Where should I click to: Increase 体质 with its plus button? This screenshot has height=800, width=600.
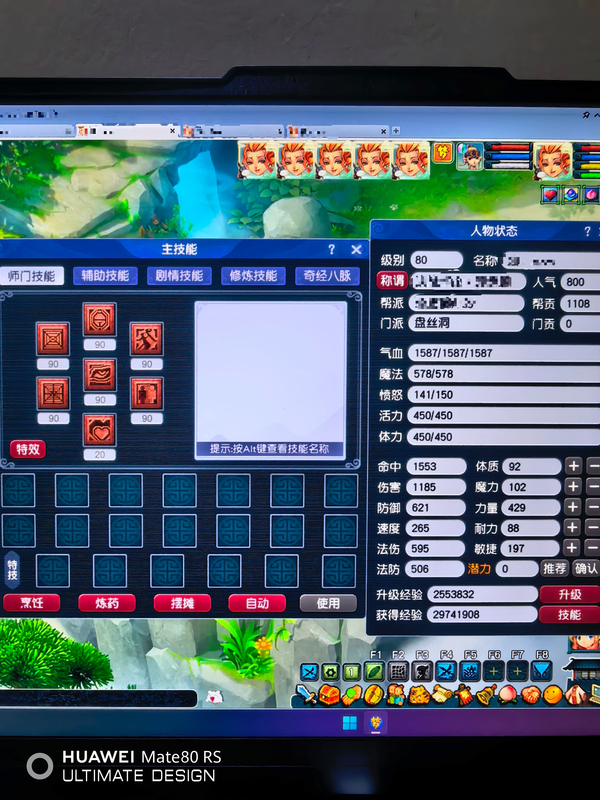[x=573, y=466]
